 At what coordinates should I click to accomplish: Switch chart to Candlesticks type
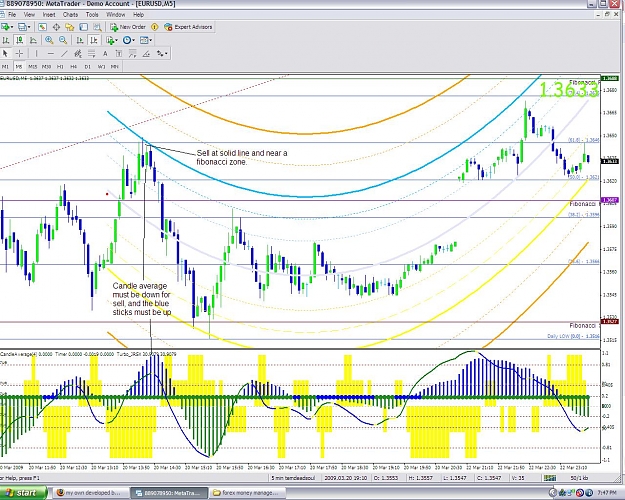point(20,40)
